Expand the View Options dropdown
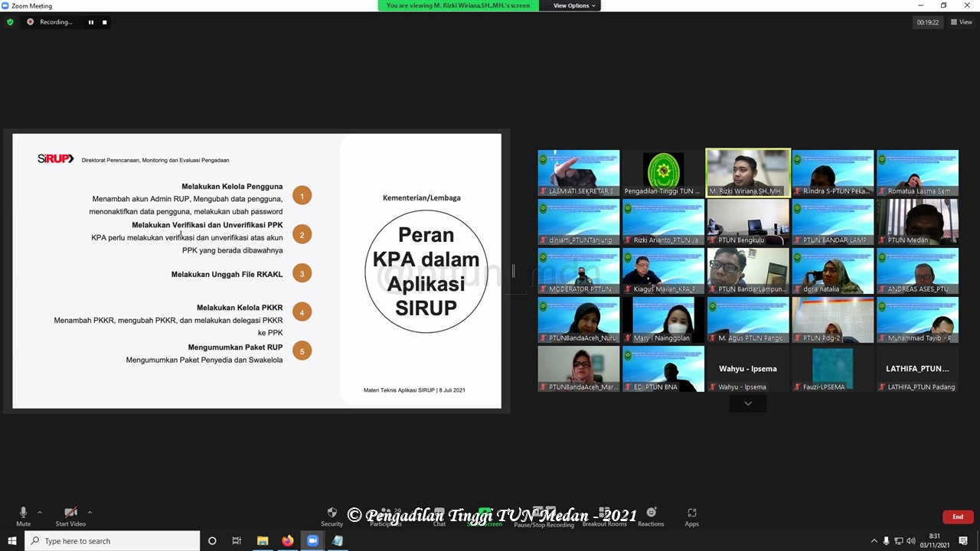 tap(573, 5)
